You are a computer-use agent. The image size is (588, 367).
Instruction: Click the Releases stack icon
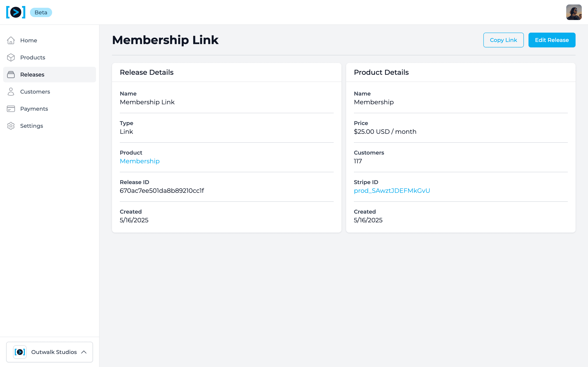(x=11, y=75)
